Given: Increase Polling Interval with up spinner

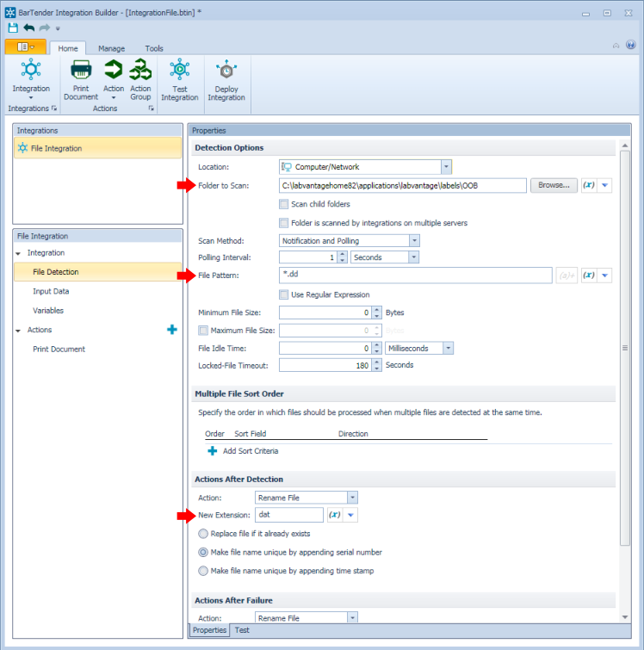Looking at the screenshot, I should (x=342, y=255).
